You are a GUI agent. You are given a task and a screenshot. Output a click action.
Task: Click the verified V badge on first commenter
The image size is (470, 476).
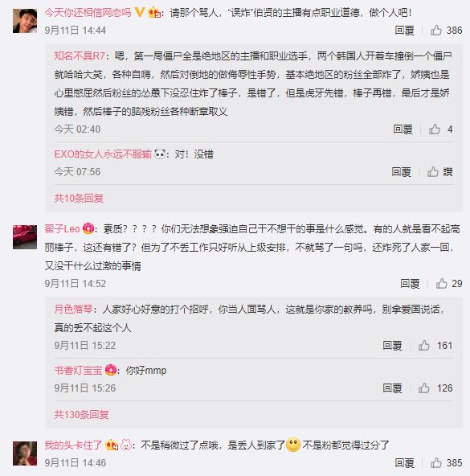pos(139,12)
